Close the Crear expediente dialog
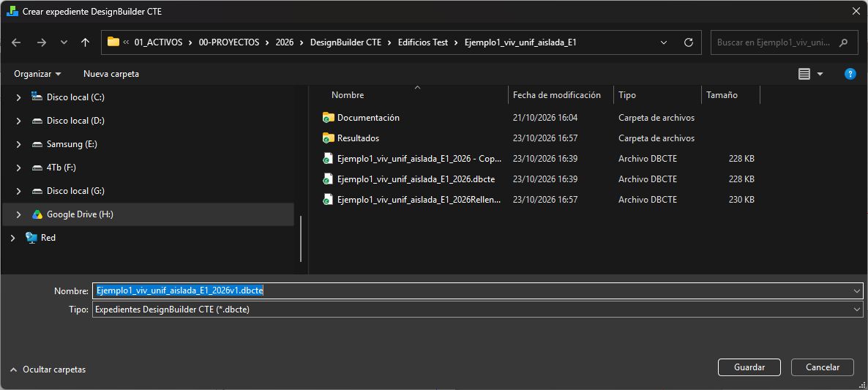Screen dimensions: 868x390 [x=856, y=11]
